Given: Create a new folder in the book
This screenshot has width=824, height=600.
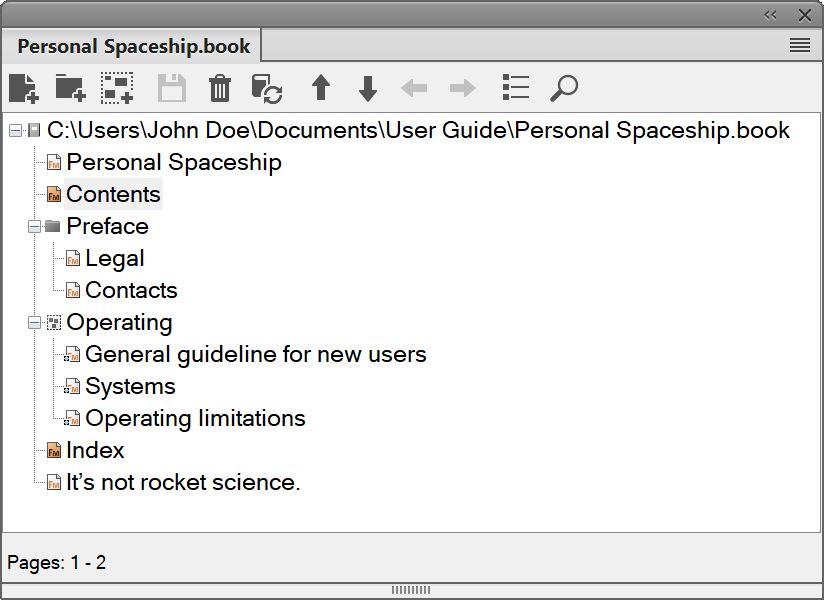Looking at the screenshot, I should pyautogui.click(x=70, y=88).
